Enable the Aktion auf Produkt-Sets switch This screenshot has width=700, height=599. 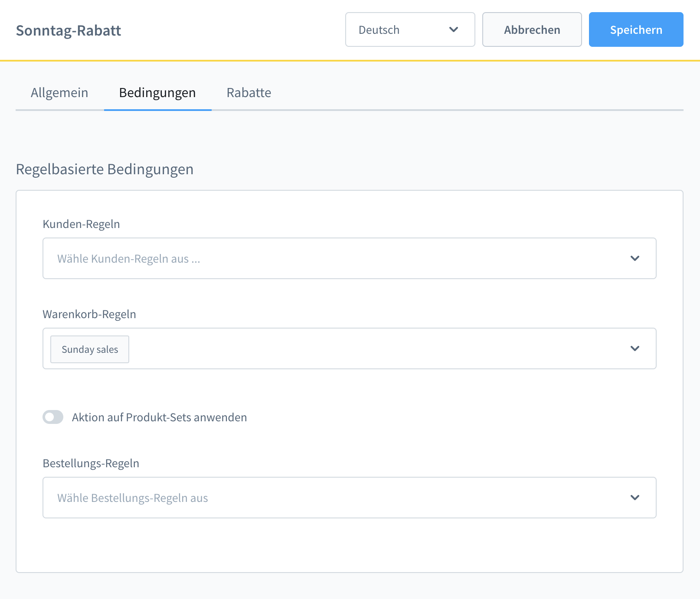coord(53,417)
